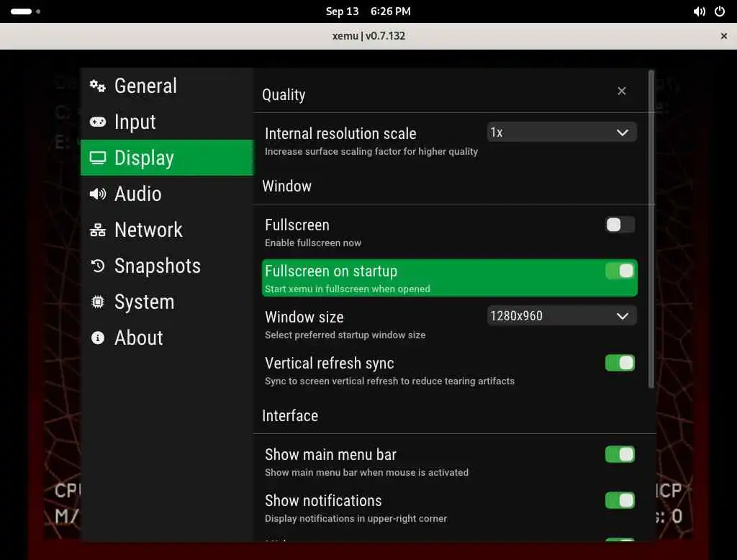Open the About info icon

point(98,338)
